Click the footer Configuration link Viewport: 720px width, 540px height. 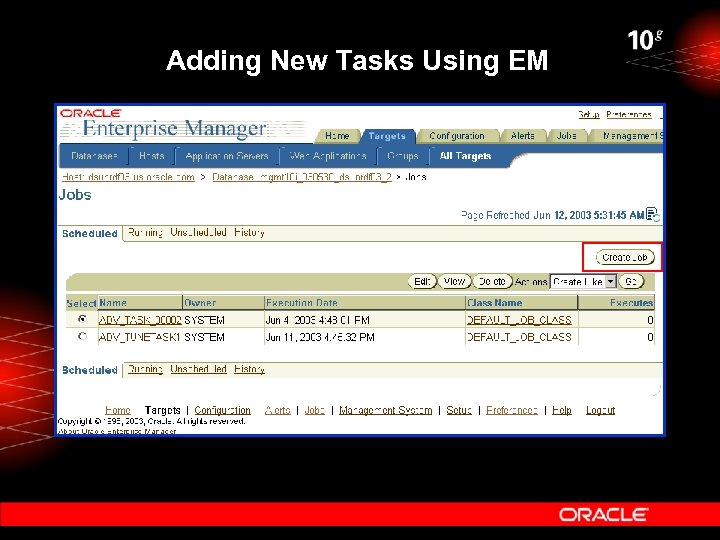pos(222,410)
